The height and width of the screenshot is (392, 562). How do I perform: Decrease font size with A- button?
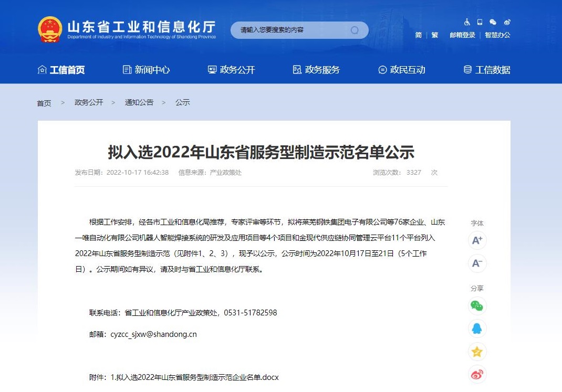(477, 263)
